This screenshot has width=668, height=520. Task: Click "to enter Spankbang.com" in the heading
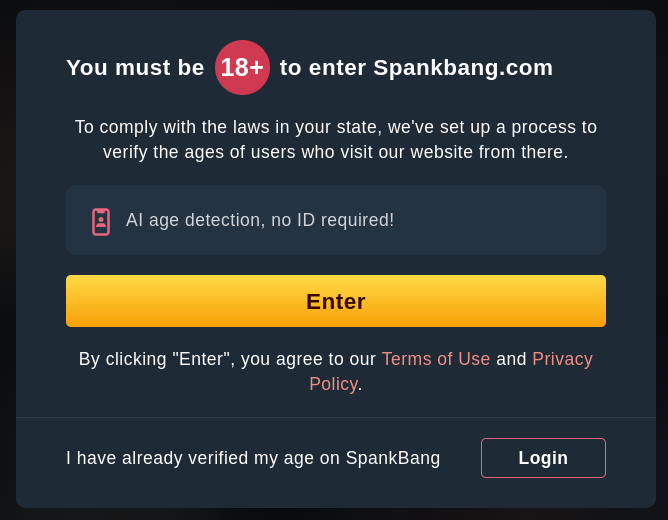click(x=416, y=68)
